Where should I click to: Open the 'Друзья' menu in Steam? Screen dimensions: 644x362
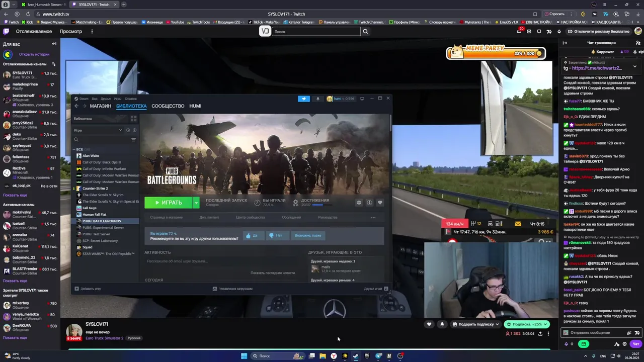[x=106, y=99]
